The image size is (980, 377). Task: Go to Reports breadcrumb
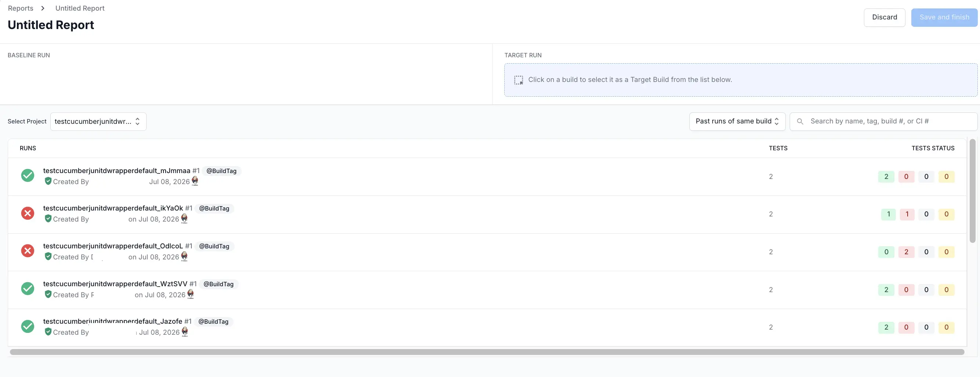tap(21, 8)
